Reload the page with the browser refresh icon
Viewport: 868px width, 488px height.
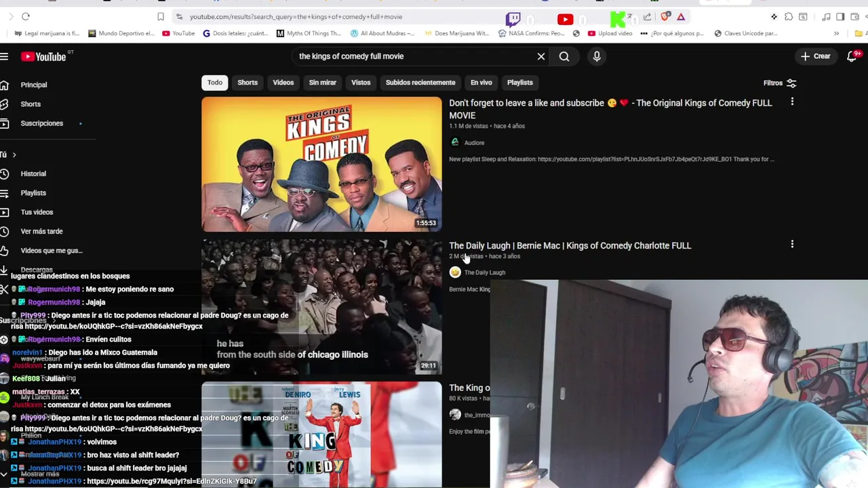pyautogui.click(x=26, y=16)
